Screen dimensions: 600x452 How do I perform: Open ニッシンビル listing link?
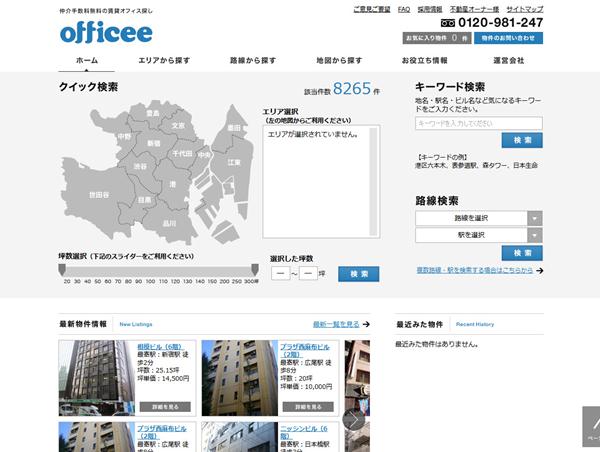click(304, 432)
